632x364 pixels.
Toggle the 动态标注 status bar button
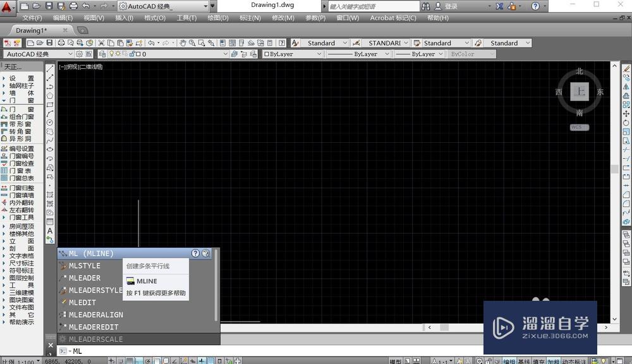[x=574, y=361]
